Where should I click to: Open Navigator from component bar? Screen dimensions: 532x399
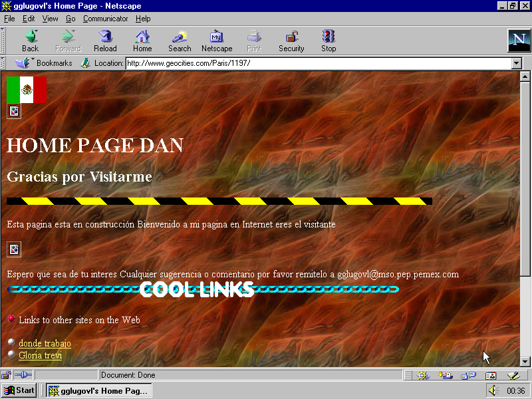(x=423, y=375)
